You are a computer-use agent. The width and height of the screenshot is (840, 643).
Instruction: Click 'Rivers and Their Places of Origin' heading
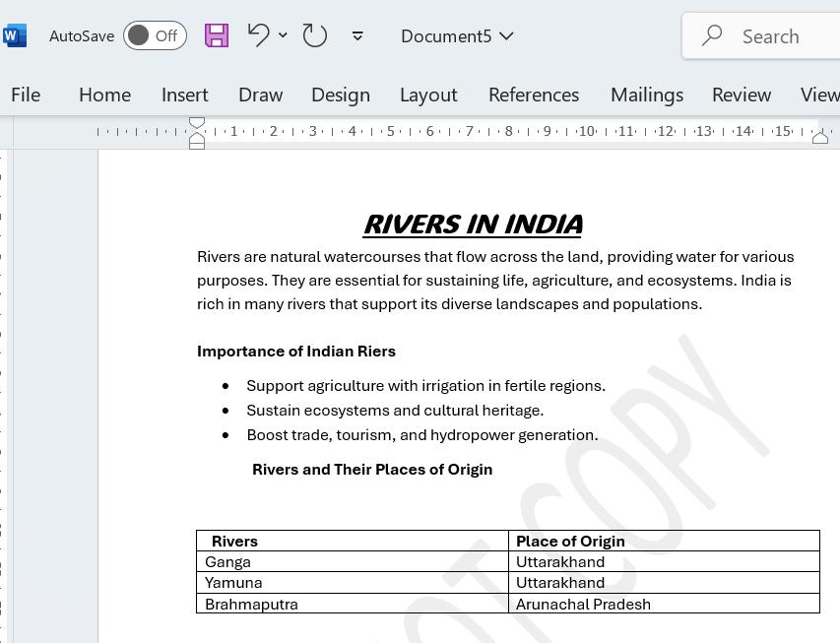tap(372, 470)
